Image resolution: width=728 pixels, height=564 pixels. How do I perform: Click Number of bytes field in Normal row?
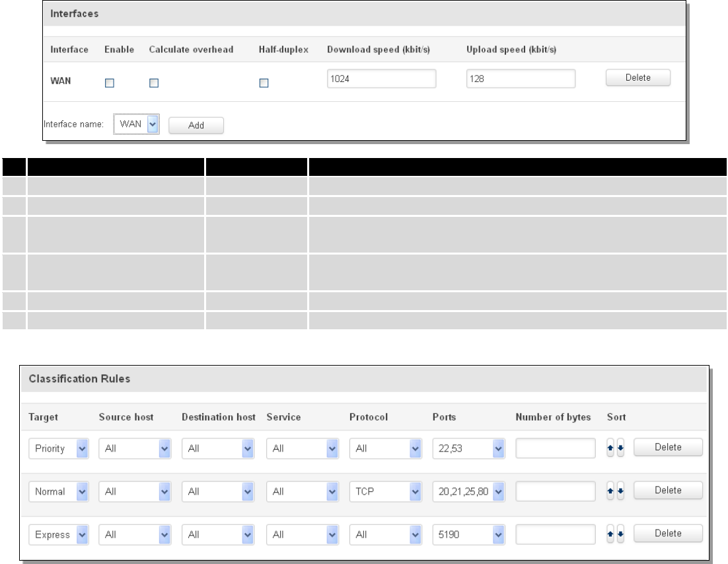tap(556, 491)
